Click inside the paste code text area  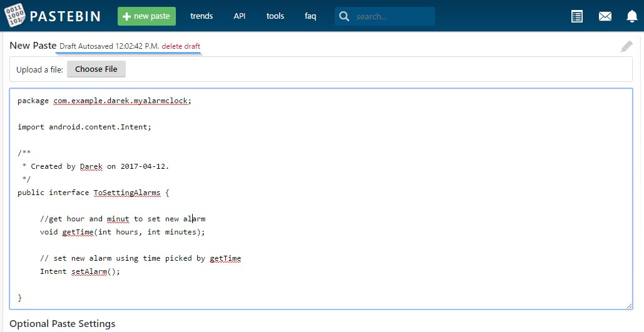321,199
